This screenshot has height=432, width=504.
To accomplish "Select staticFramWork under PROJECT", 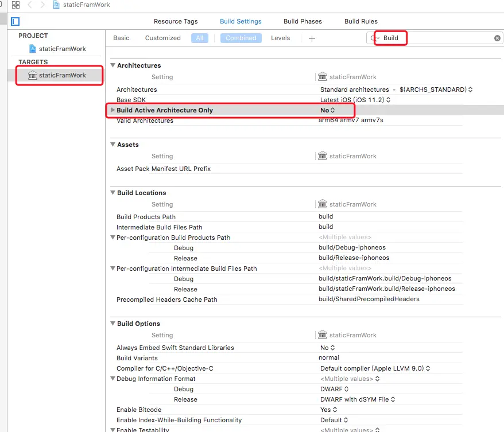I will click(x=63, y=49).
